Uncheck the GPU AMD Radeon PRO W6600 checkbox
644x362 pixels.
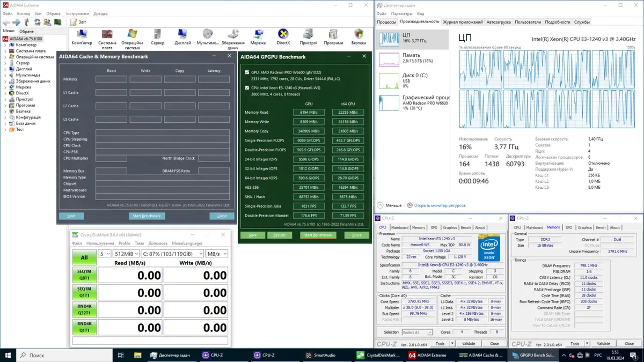[247, 72]
